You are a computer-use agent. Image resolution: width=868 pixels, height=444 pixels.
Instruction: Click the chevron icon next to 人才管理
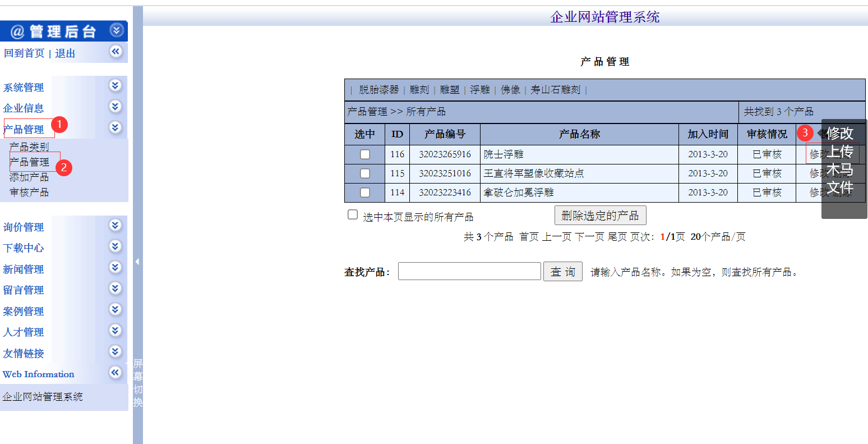(115, 331)
